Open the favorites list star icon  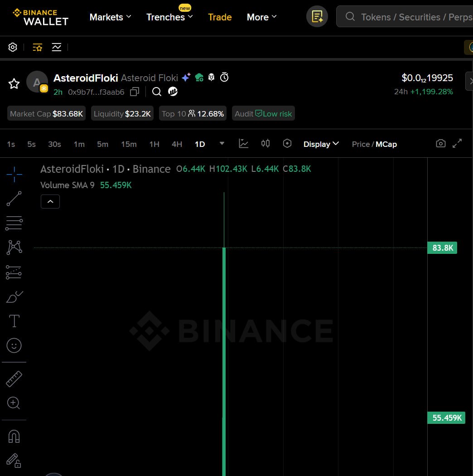click(37, 47)
